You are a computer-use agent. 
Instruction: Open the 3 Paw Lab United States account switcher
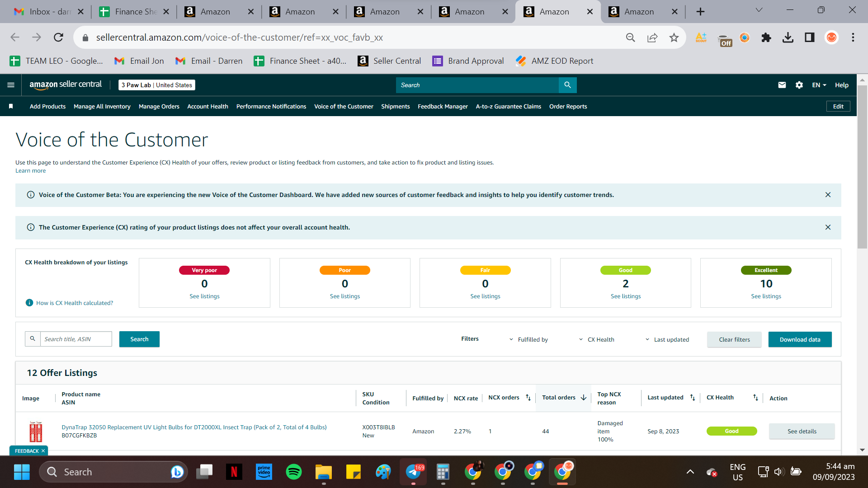(x=157, y=85)
